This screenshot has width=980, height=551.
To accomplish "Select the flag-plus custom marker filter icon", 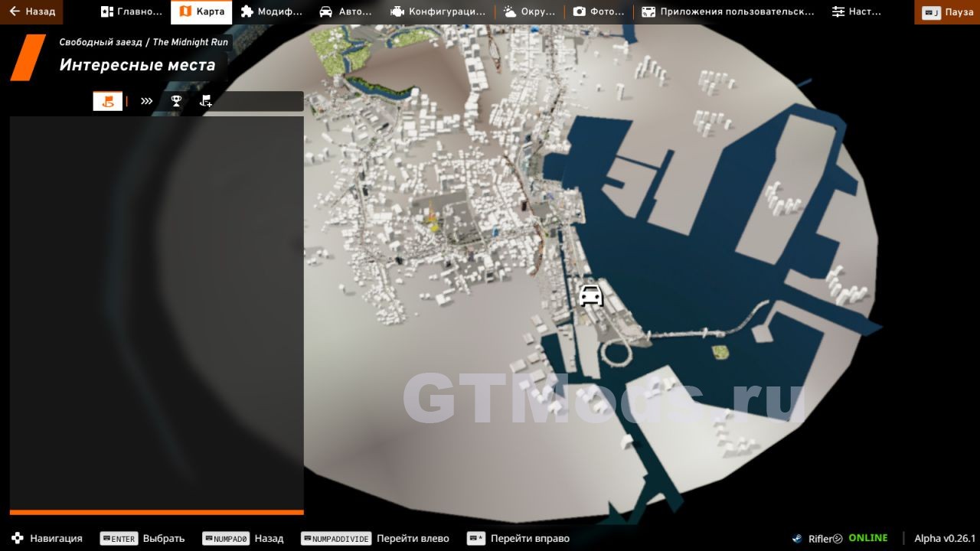I will 205,100.
